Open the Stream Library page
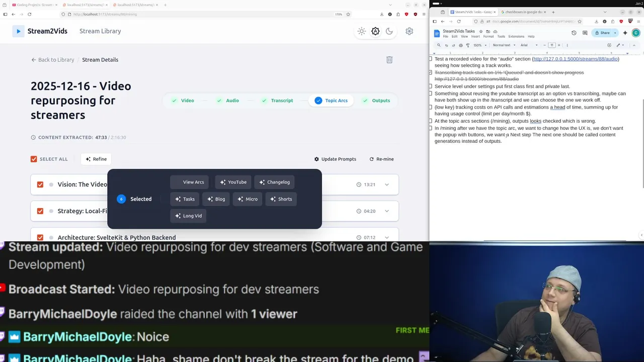 coord(100,31)
